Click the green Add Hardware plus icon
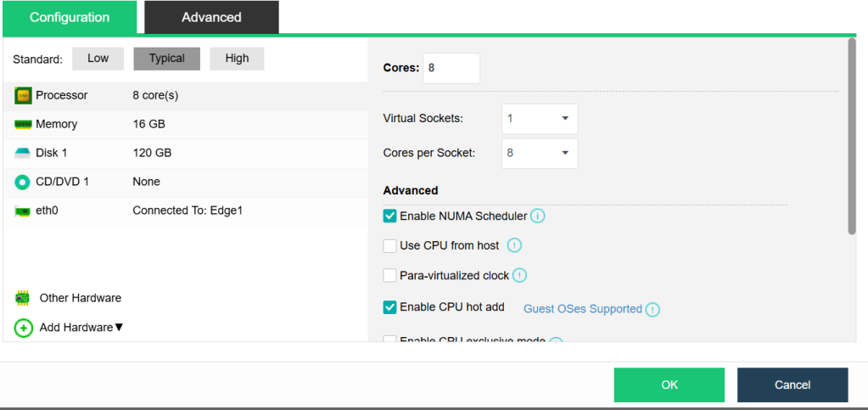 [x=23, y=328]
